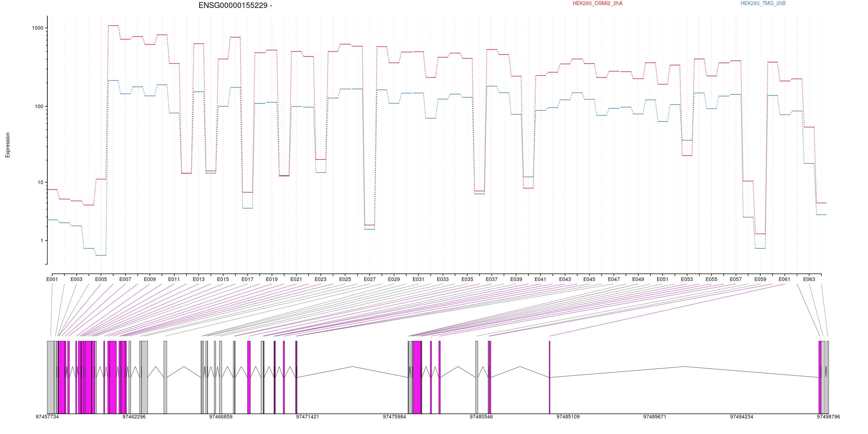This screenshot has height=434, width=868.
Task: Click exon label E033
Action: tap(443, 279)
